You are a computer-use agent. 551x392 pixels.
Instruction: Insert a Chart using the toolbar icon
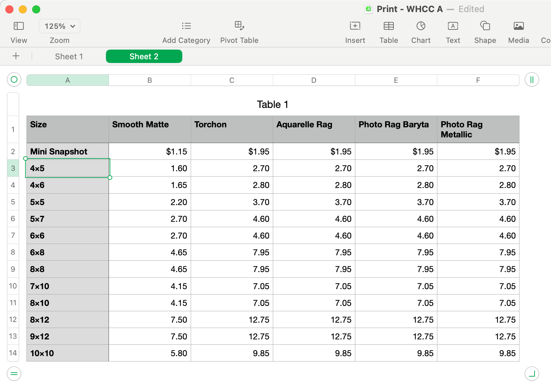click(x=421, y=26)
